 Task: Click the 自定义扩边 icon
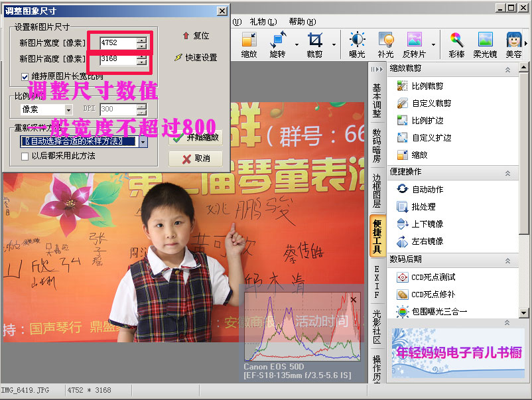403,138
